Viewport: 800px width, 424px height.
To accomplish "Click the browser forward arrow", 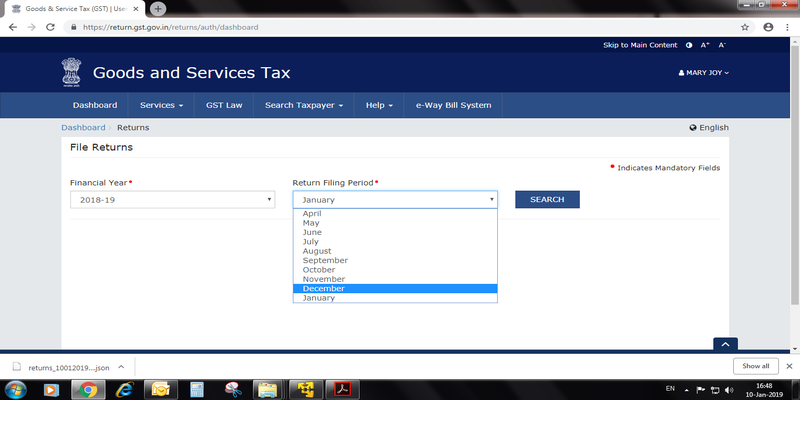I will (x=32, y=27).
